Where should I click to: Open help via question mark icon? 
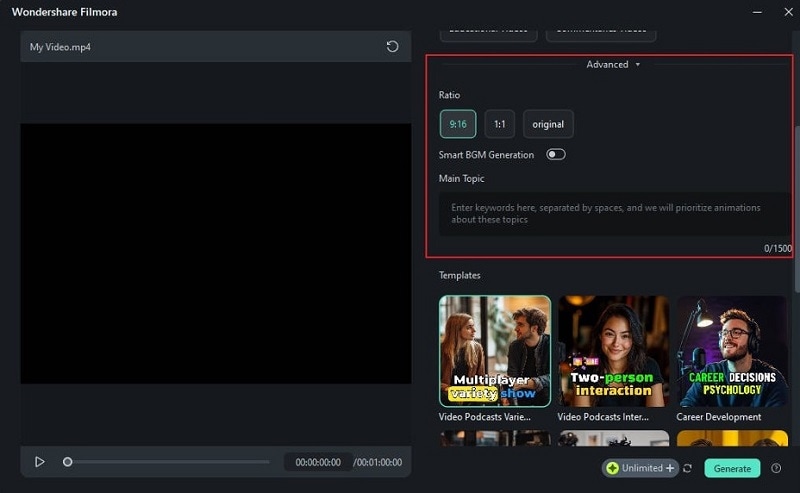[776, 468]
